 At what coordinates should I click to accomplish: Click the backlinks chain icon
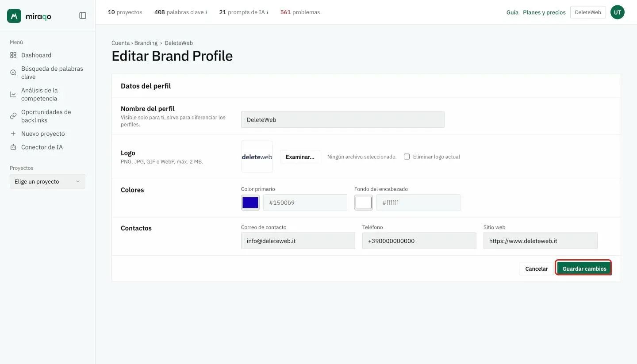[13, 116]
